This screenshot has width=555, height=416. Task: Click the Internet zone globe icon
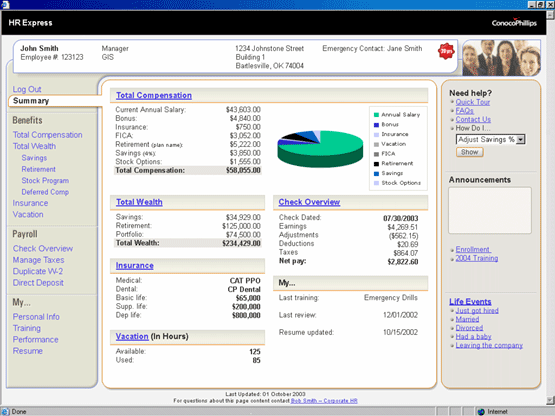tap(481, 411)
